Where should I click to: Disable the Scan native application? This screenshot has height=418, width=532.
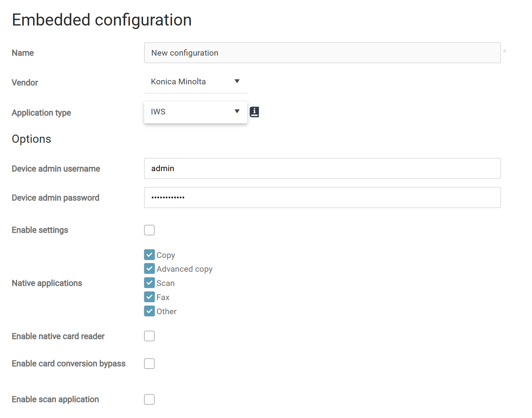click(149, 283)
